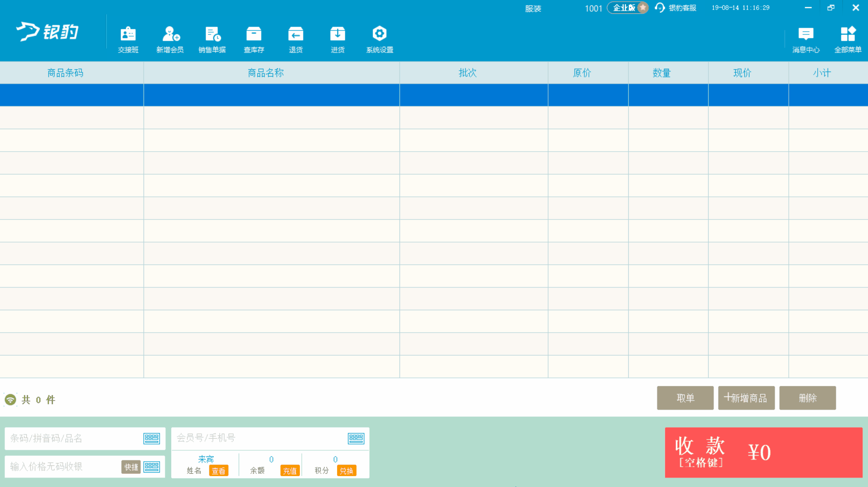
Task: Open keyboard icon in member number field
Action: 356,438
